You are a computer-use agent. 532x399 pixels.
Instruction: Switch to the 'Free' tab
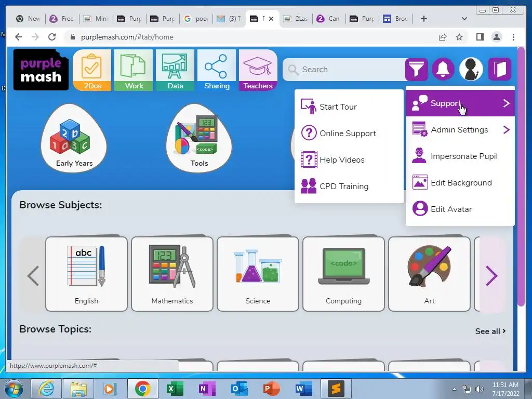(62, 19)
